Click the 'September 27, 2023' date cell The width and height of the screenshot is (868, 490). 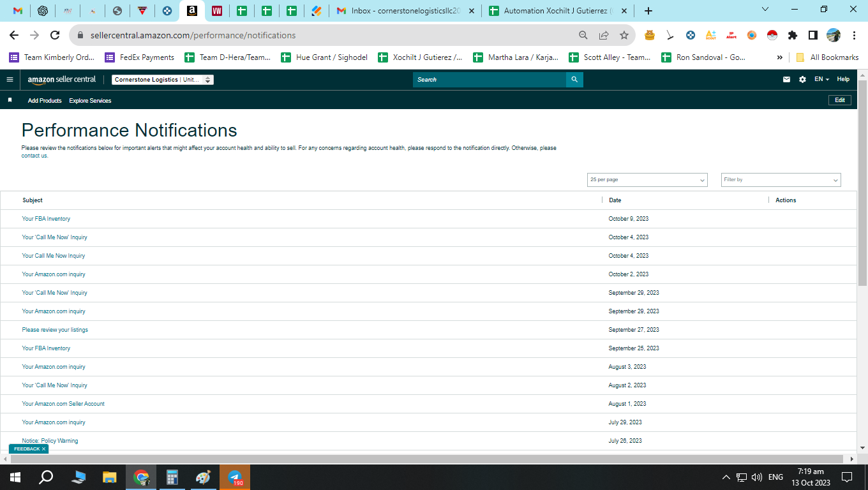click(634, 330)
